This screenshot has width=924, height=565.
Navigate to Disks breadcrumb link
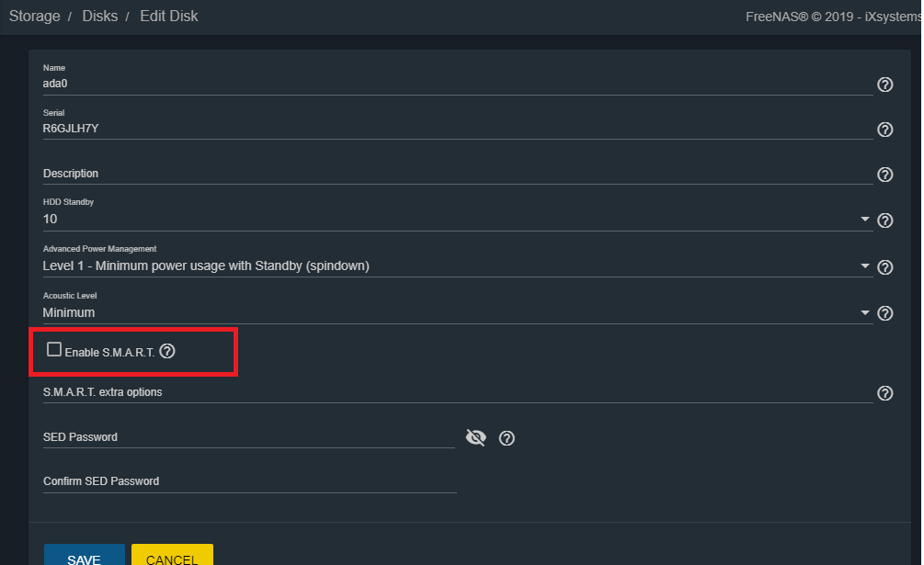pyautogui.click(x=100, y=16)
